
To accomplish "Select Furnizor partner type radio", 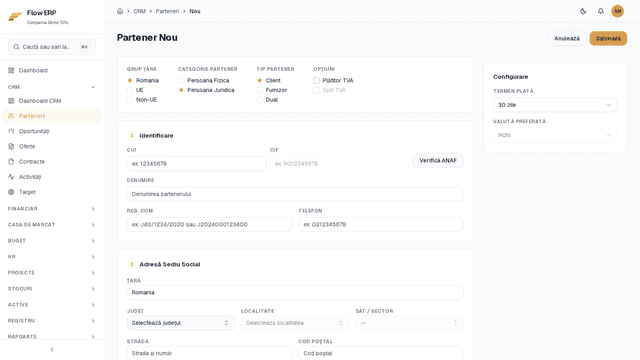I will click(260, 90).
